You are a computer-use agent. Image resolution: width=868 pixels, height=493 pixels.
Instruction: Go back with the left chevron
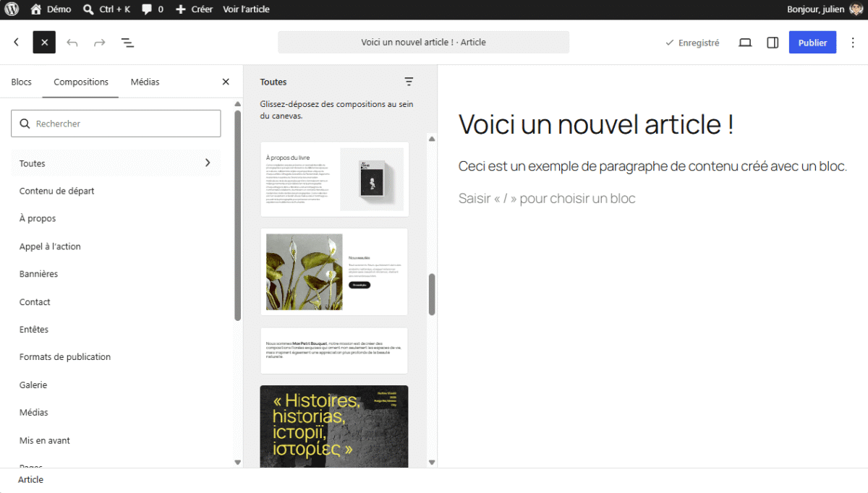(17, 43)
